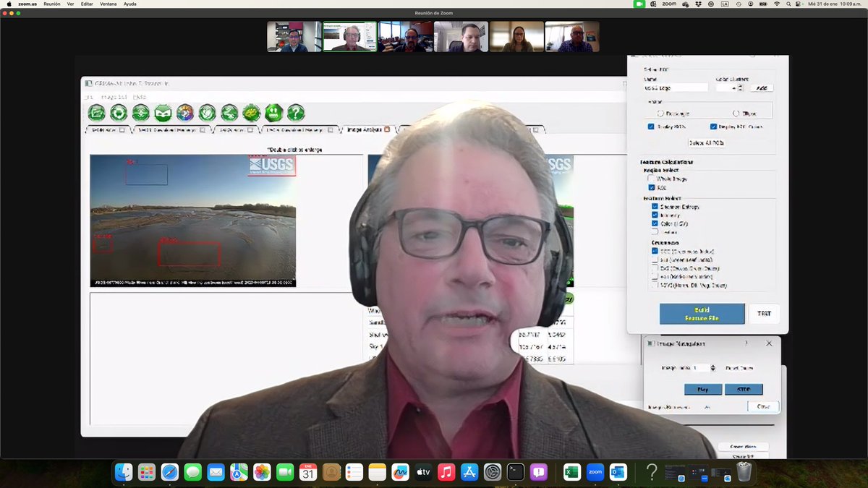The image size is (868, 488).
Task: Open Trash in the Dock
Action: click(744, 472)
